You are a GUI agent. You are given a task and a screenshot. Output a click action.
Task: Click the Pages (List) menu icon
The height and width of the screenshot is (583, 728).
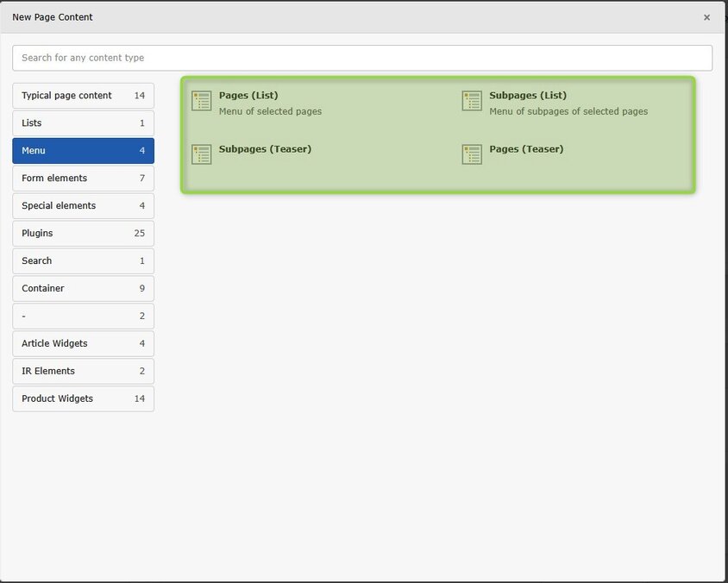[x=201, y=101]
